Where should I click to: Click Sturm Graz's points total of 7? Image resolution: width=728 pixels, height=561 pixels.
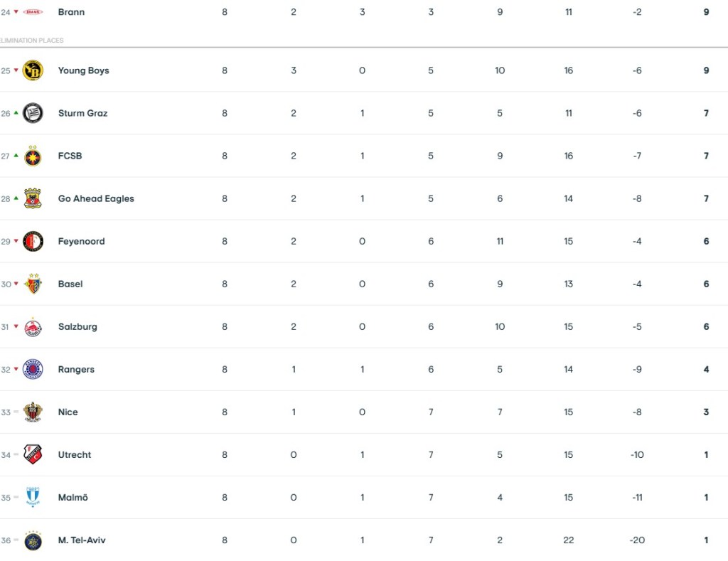tap(706, 113)
